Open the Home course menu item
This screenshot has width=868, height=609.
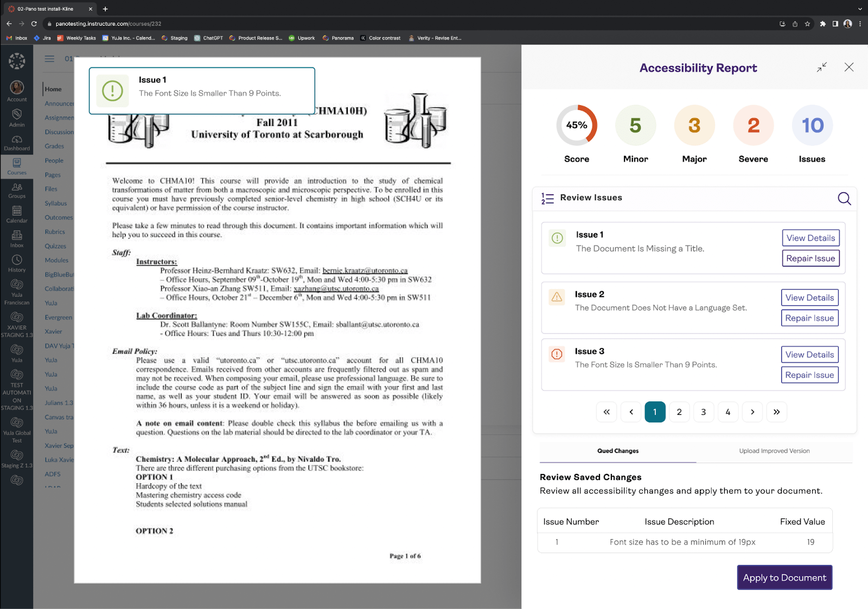click(53, 89)
